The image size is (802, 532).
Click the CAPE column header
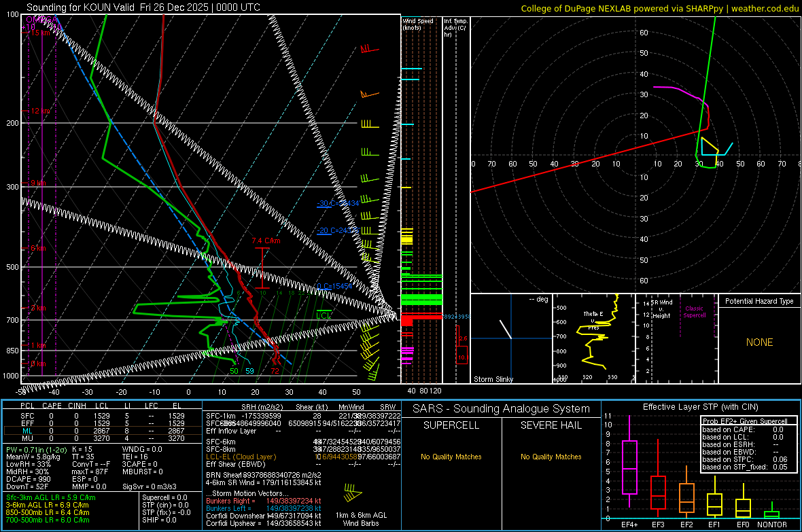52,406
